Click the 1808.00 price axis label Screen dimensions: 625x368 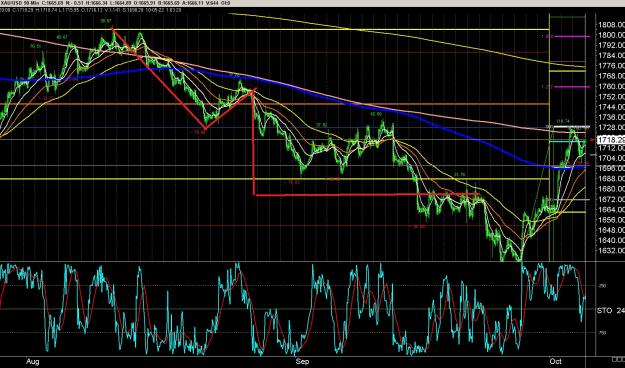(611, 25)
